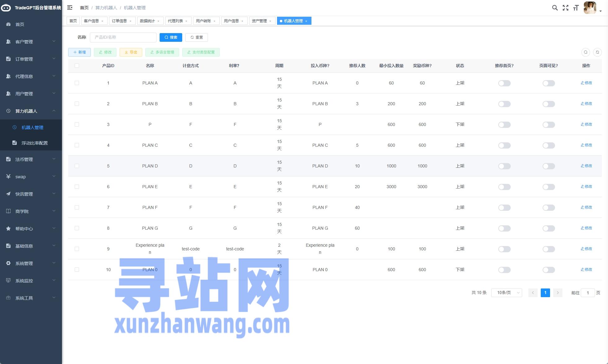Toggle 页面可见 switch for Experience plan
This screenshot has width=608, height=364.
549,249
